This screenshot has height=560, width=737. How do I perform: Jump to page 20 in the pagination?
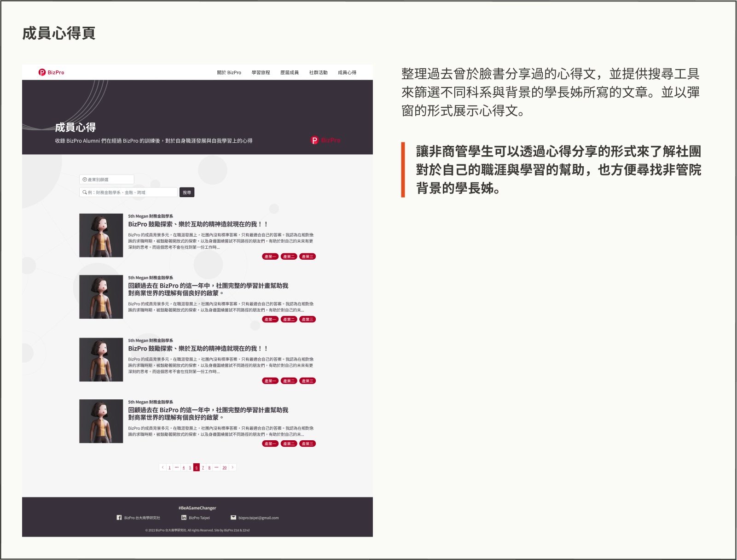pos(224,467)
